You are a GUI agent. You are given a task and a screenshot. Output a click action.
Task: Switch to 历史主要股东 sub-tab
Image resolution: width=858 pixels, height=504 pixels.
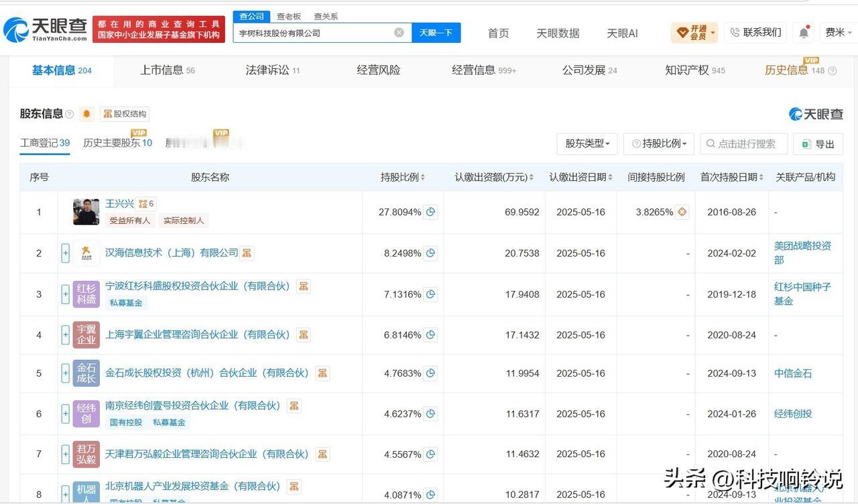pyautogui.click(x=118, y=143)
